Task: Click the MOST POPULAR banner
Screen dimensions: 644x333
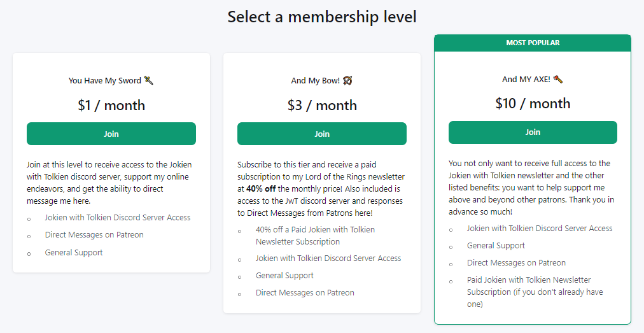Action: pyautogui.click(x=533, y=43)
